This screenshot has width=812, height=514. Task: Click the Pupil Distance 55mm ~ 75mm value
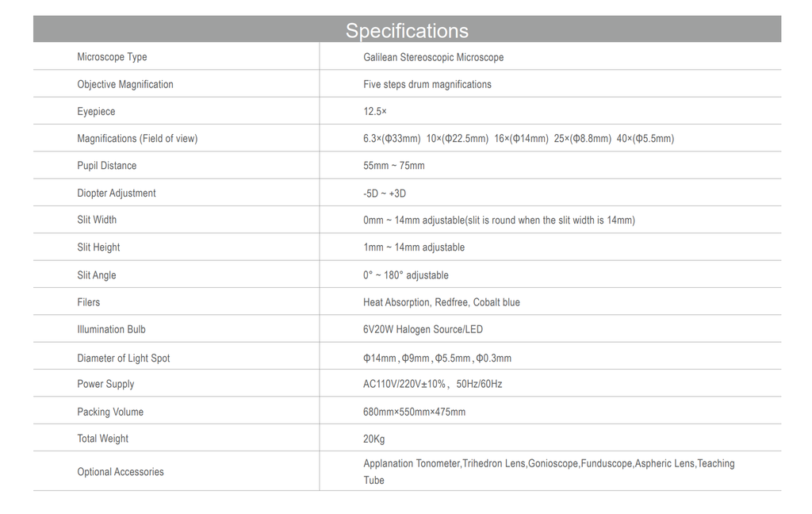(393, 166)
